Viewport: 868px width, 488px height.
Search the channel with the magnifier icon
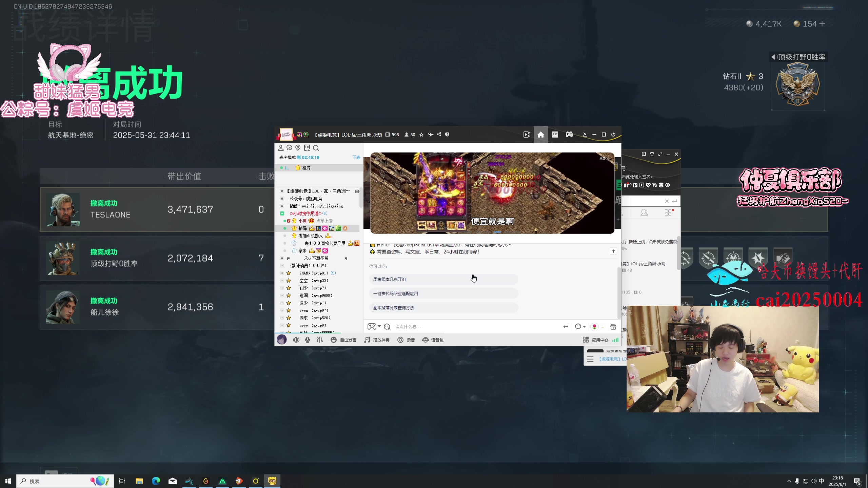coord(316,148)
